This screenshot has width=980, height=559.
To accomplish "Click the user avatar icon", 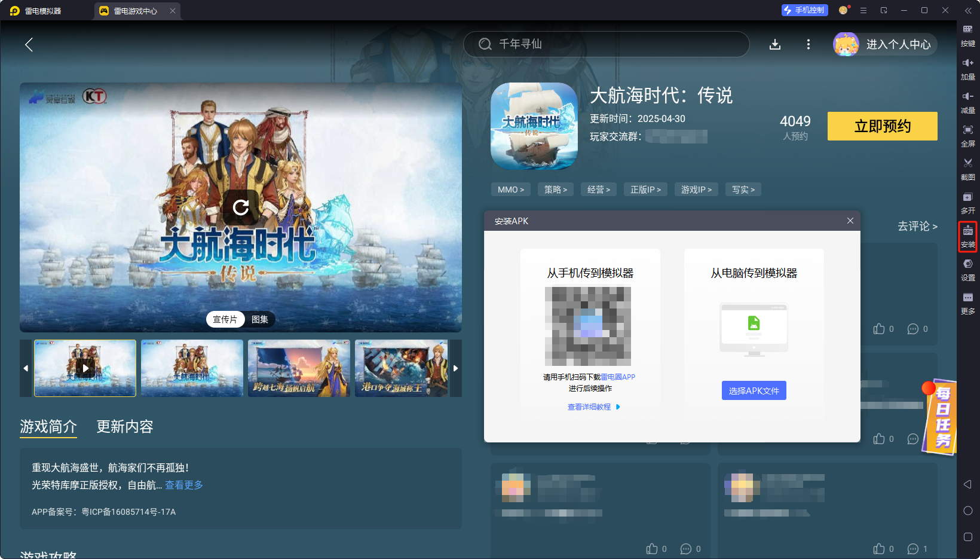I will click(846, 44).
